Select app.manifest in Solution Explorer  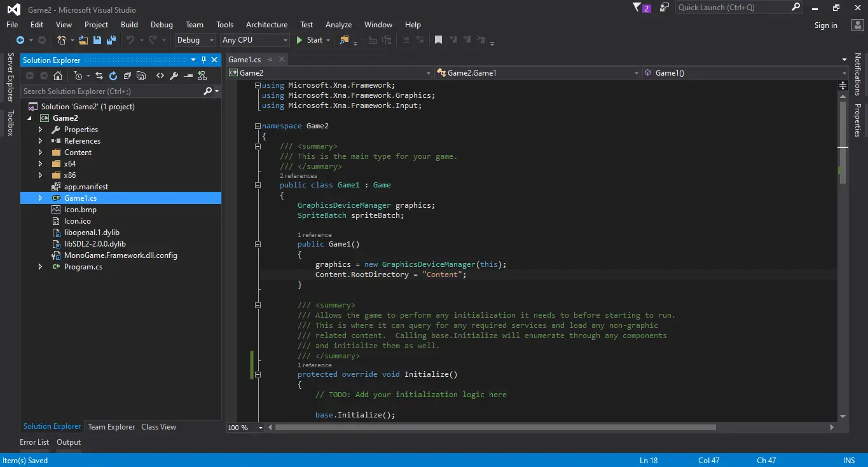point(86,187)
